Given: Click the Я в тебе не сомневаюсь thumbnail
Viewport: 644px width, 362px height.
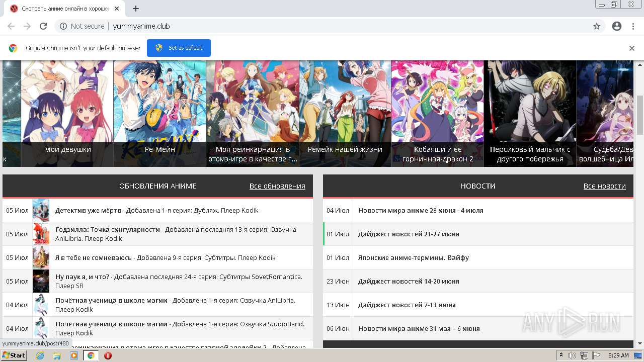Looking at the screenshot, I should click(x=41, y=257).
